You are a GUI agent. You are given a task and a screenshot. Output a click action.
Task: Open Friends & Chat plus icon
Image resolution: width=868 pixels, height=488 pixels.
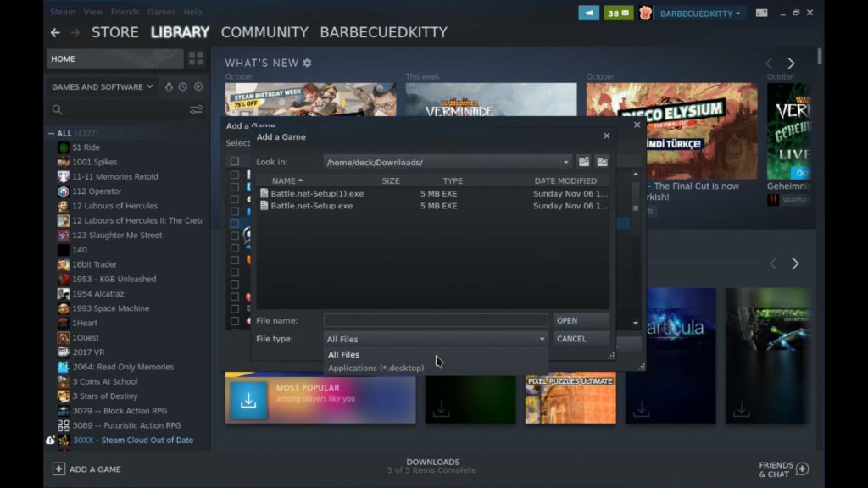(802, 469)
